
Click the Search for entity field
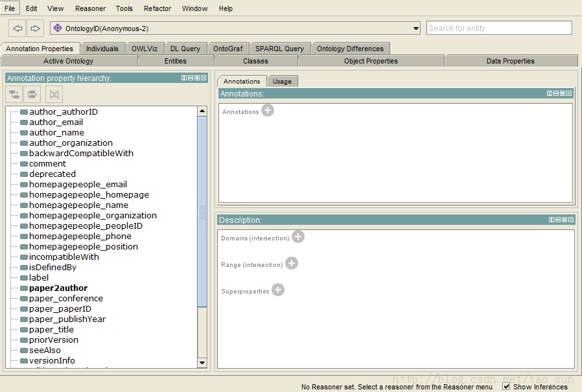click(499, 28)
